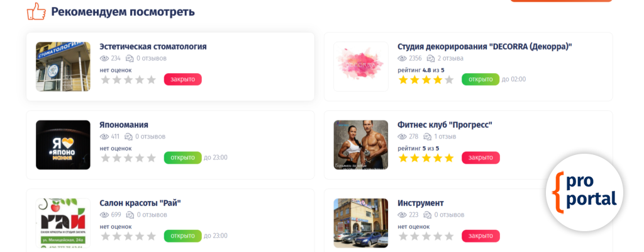Open the Студия декорирования DECORRA title link

[484, 47]
